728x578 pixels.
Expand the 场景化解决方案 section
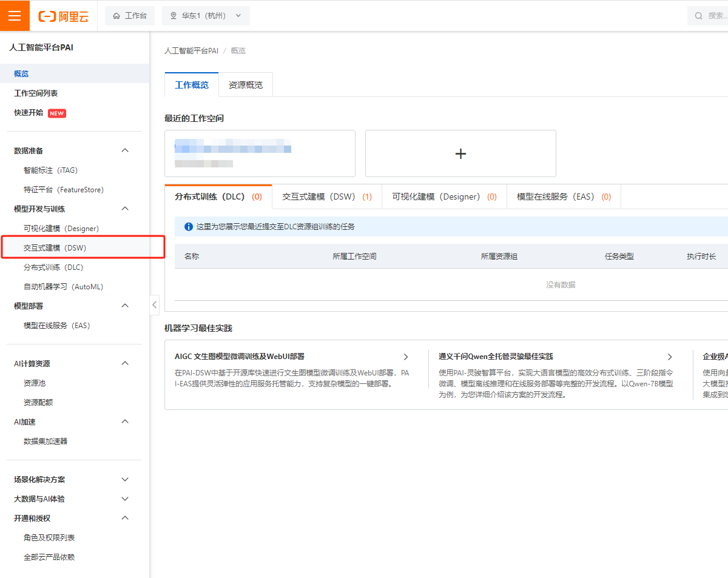[125, 479]
